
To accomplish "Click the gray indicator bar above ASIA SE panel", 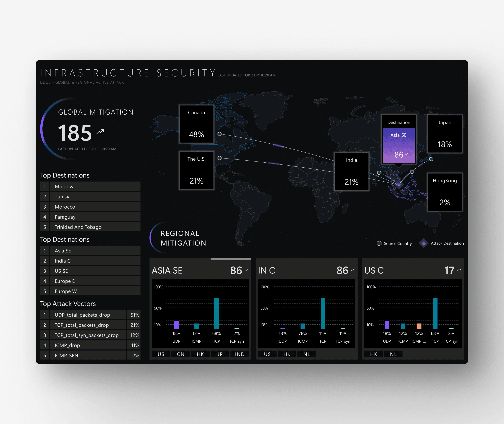I will [x=231, y=259].
